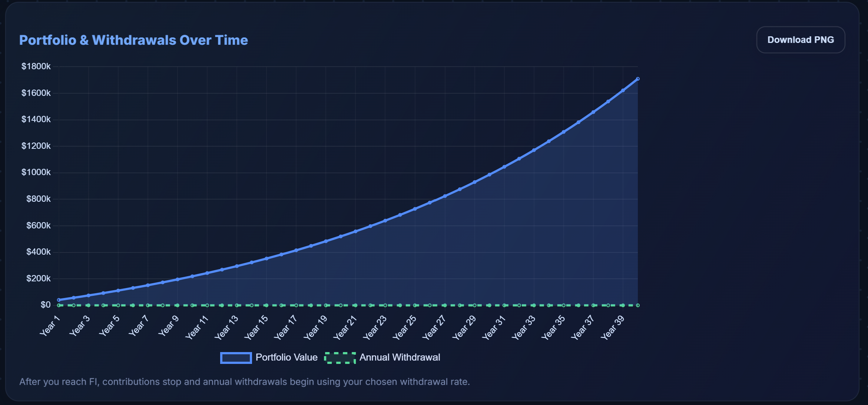
Task: Click the $1000k y-axis label
Action: tap(36, 172)
